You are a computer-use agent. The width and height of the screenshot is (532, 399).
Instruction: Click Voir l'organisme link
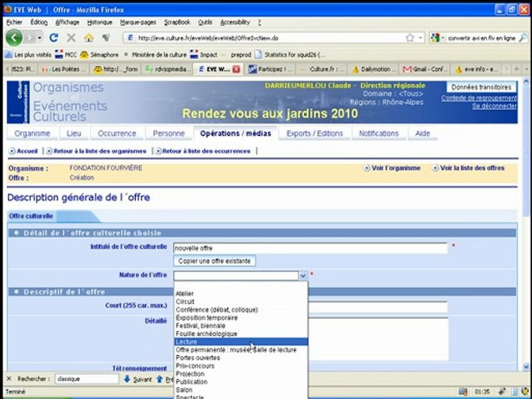[392, 168]
